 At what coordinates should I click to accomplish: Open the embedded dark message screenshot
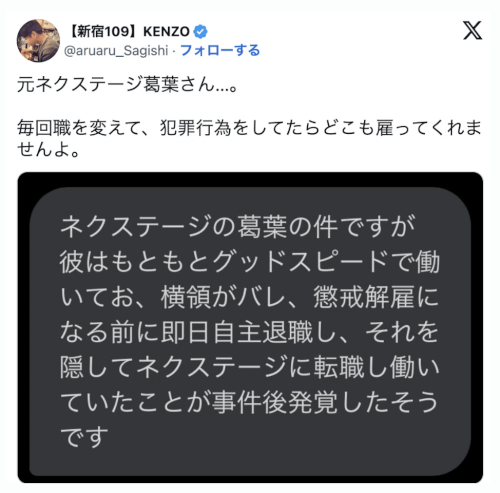pyautogui.click(x=250, y=327)
